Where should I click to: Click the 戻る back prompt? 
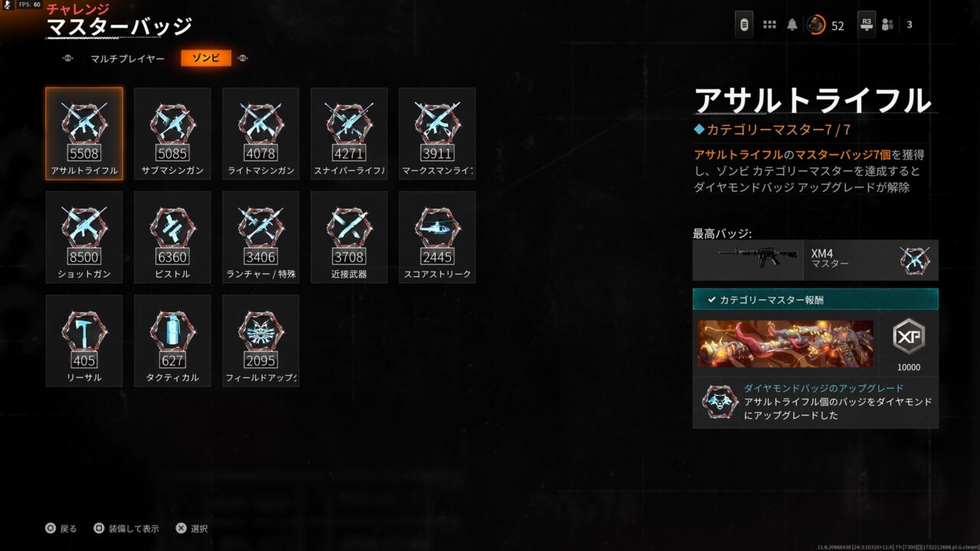(x=61, y=529)
